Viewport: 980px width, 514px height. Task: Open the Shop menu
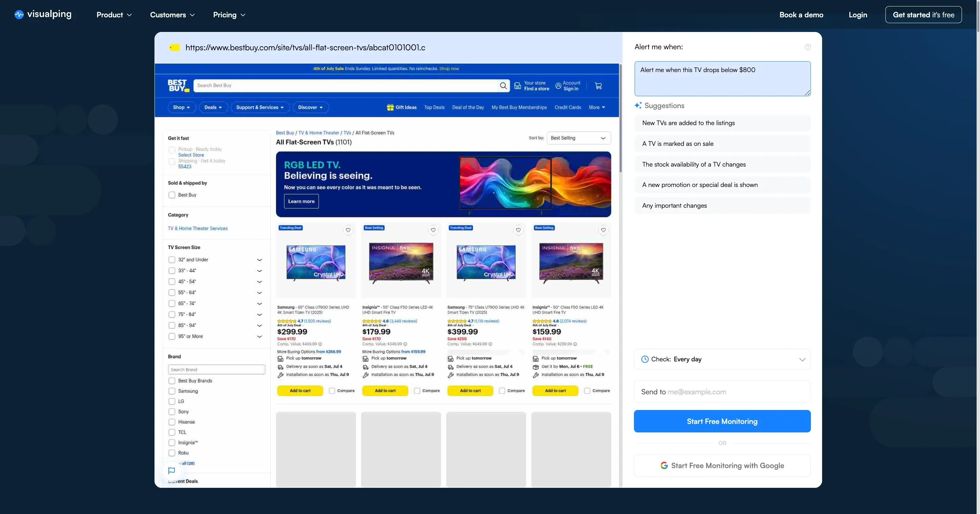click(x=182, y=107)
